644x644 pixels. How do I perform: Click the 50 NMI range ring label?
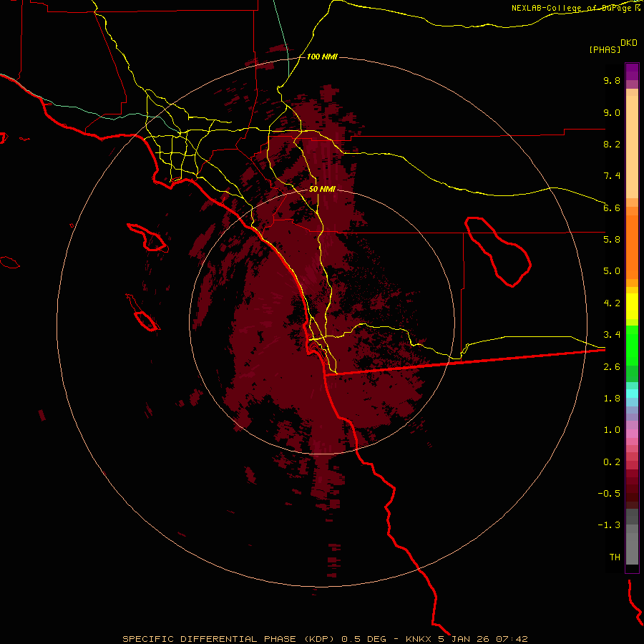coord(322,189)
